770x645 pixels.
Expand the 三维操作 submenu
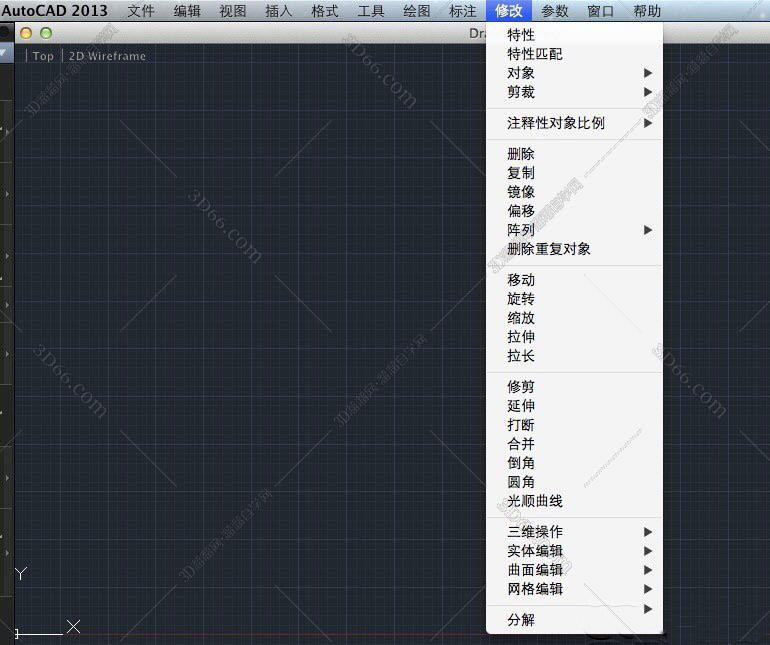(574, 532)
